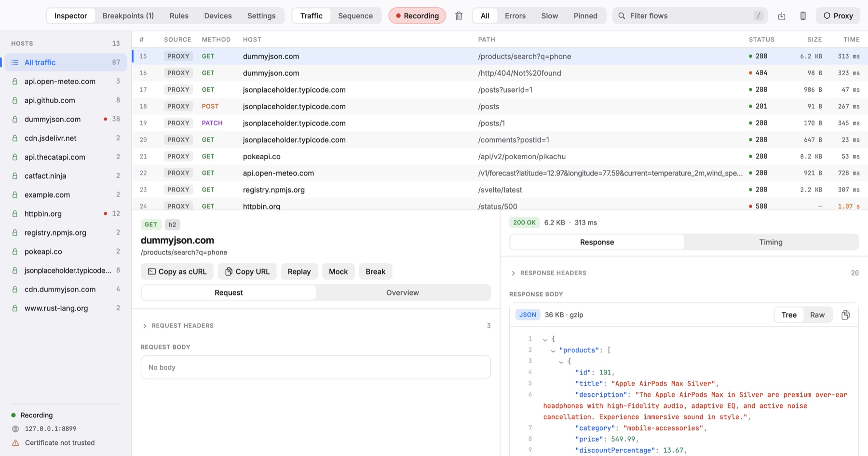Switch to the Sequence view
This screenshot has height=456, width=868.
(355, 16)
